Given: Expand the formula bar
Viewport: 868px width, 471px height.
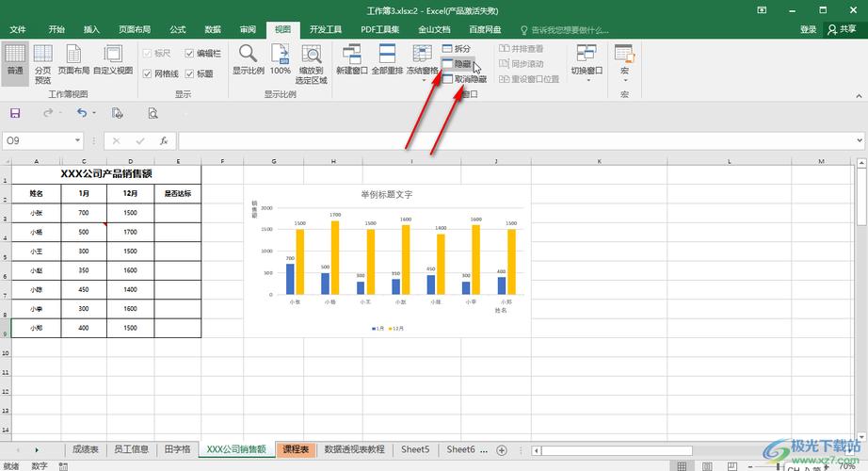Looking at the screenshot, I should [860, 140].
